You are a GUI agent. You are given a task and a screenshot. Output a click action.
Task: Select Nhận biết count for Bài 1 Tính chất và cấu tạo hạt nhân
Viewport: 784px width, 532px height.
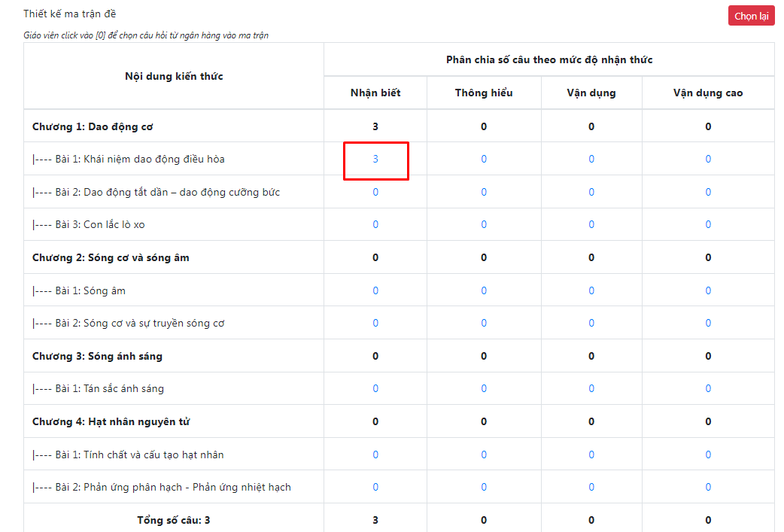tap(375, 454)
